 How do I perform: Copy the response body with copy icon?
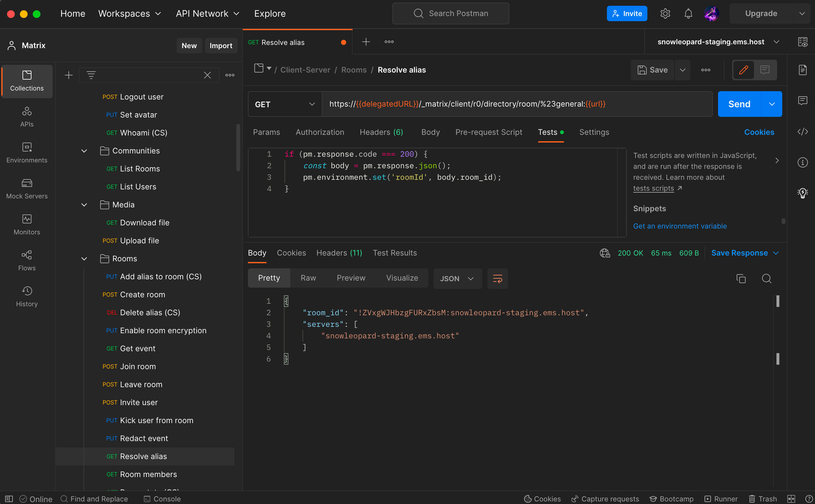pos(741,278)
